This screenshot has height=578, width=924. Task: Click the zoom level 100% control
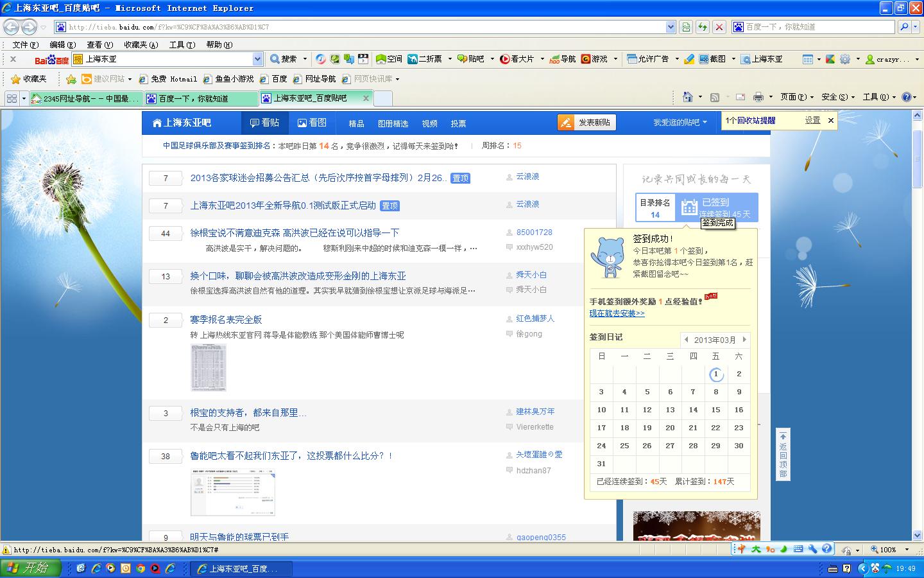coord(889,550)
